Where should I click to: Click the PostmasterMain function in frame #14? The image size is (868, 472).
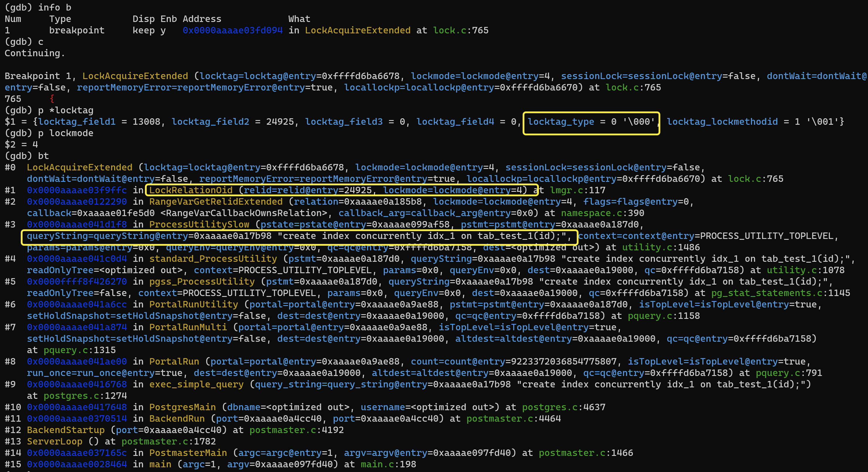[x=188, y=453]
